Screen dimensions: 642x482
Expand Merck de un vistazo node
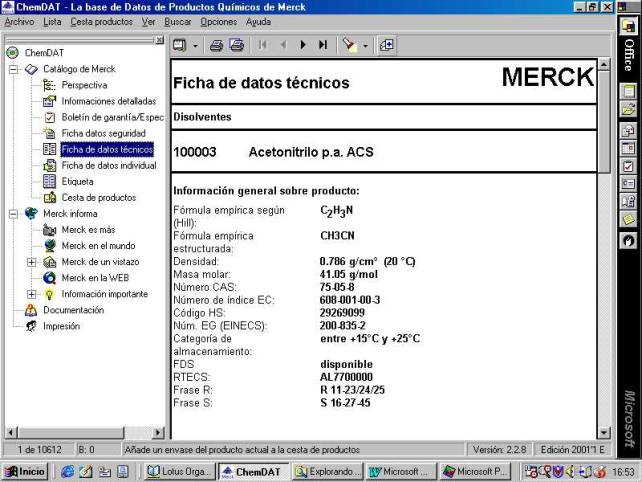click(32, 262)
